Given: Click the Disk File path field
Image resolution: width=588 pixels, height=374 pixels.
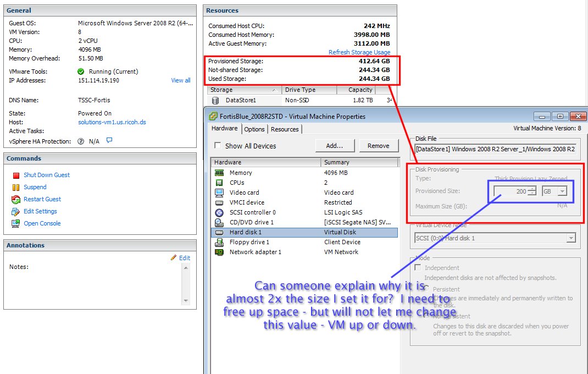Looking at the screenshot, I should (495, 149).
